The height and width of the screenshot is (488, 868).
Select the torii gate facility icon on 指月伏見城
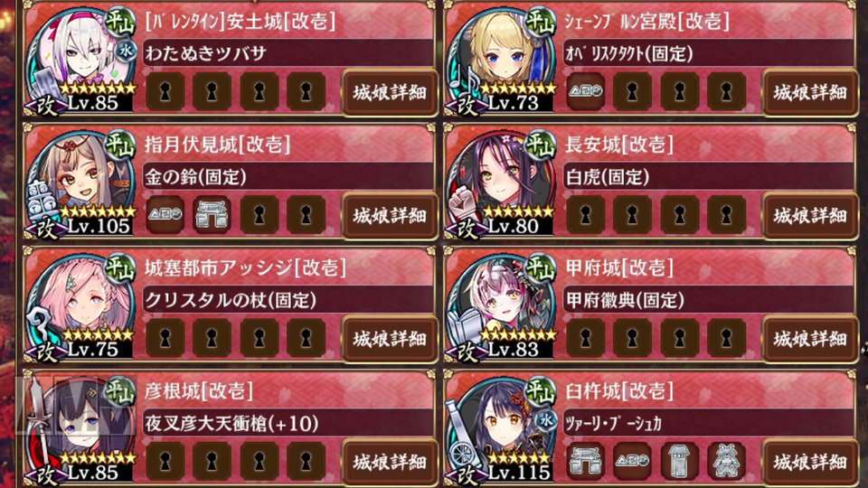pyautogui.click(x=212, y=215)
